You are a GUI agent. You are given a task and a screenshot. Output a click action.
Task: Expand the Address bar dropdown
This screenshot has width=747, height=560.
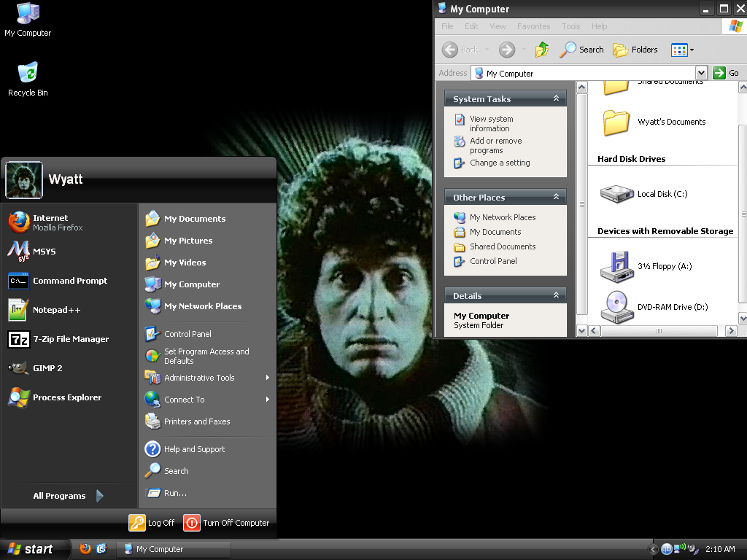point(701,73)
